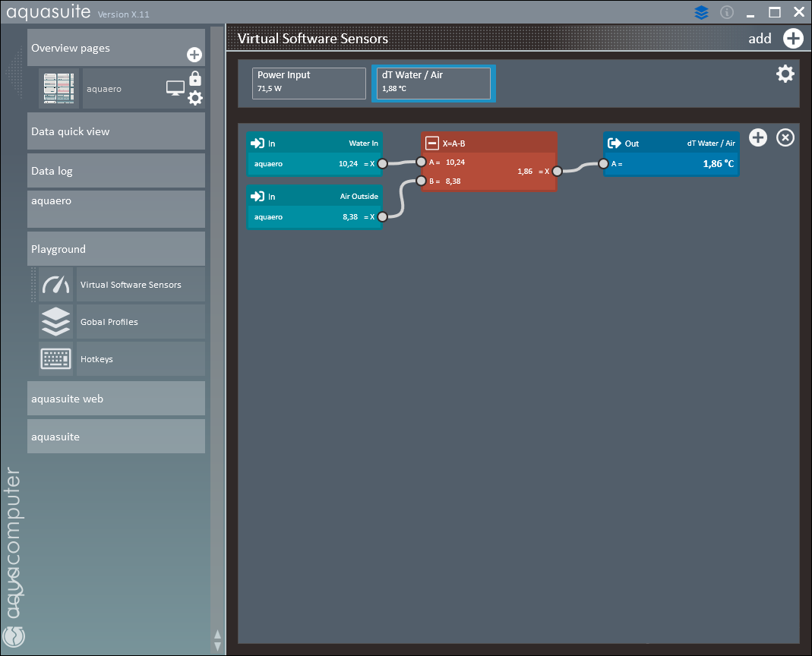
Task: Click the minus icon on the X=A-B block
Action: click(x=432, y=143)
